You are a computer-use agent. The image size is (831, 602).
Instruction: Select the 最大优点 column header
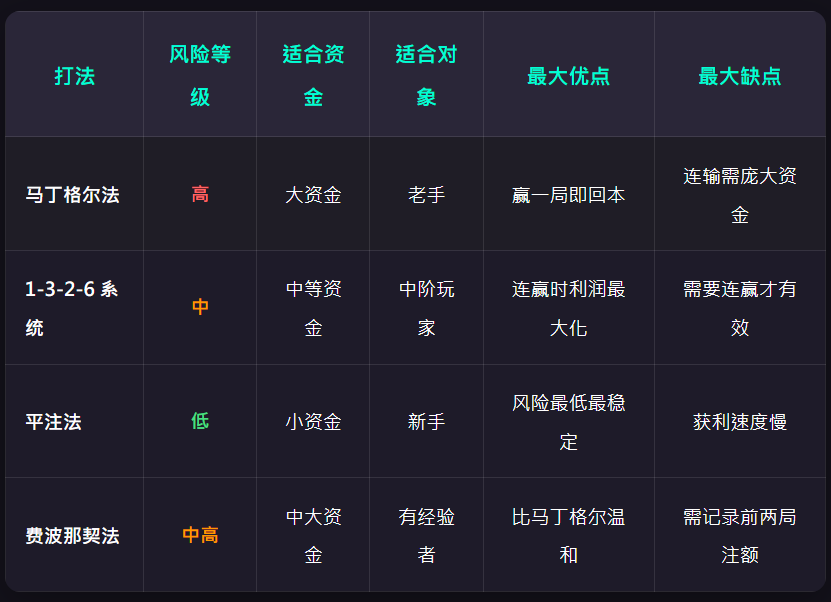click(568, 76)
